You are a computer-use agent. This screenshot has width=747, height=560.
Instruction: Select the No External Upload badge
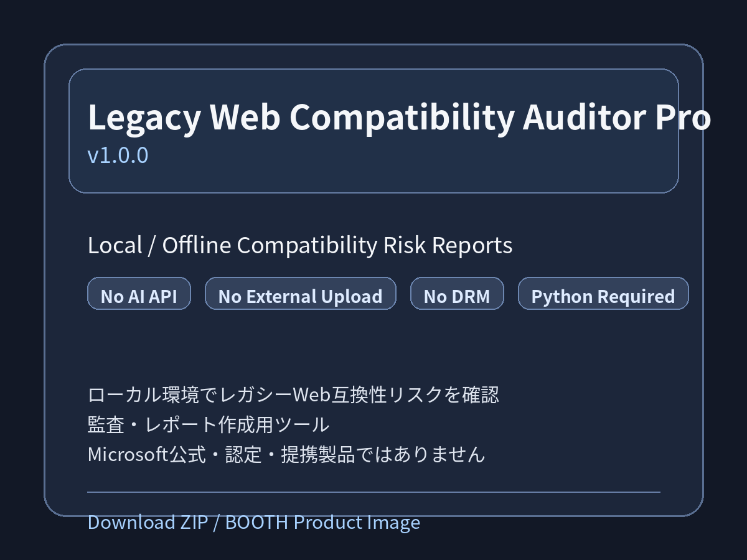[x=301, y=294]
